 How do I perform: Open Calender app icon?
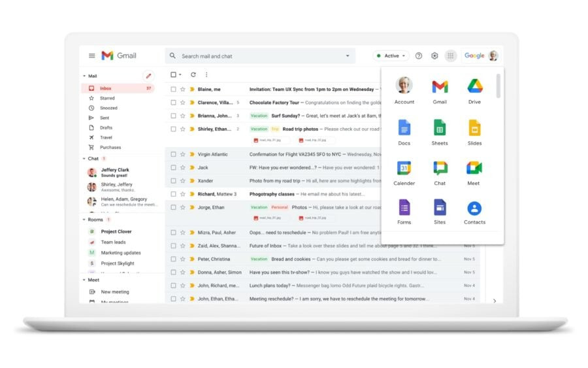[404, 168]
